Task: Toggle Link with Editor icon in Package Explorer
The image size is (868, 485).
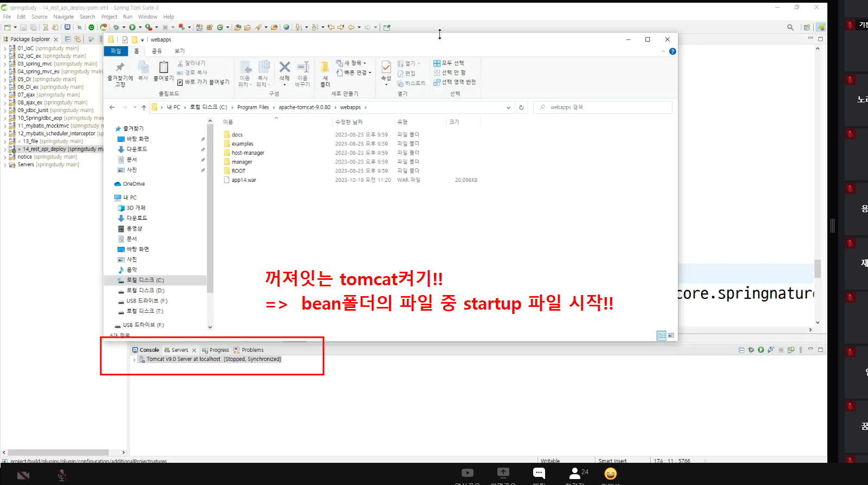Action: [77, 39]
